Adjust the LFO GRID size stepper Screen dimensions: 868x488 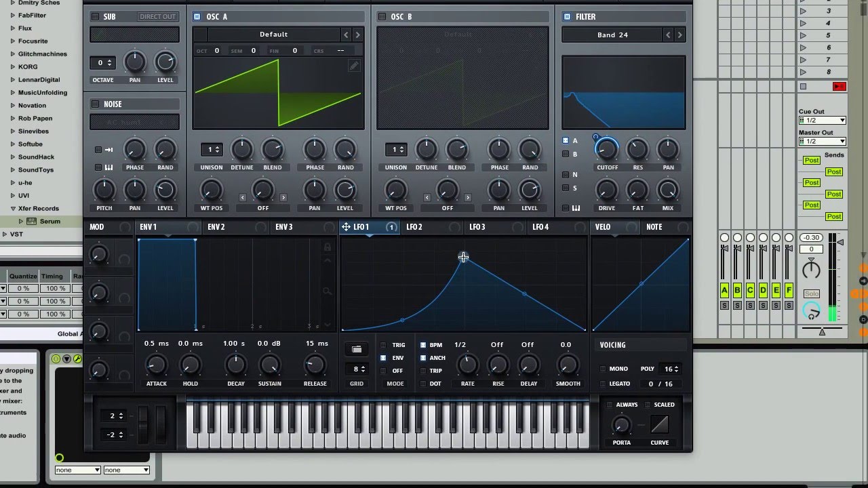[x=357, y=369]
